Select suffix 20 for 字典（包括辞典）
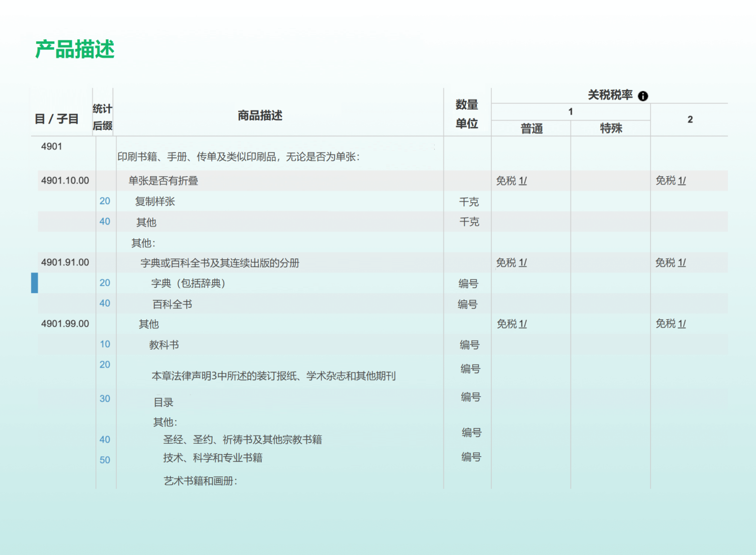The width and height of the screenshot is (756, 555). (x=105, y=283)
